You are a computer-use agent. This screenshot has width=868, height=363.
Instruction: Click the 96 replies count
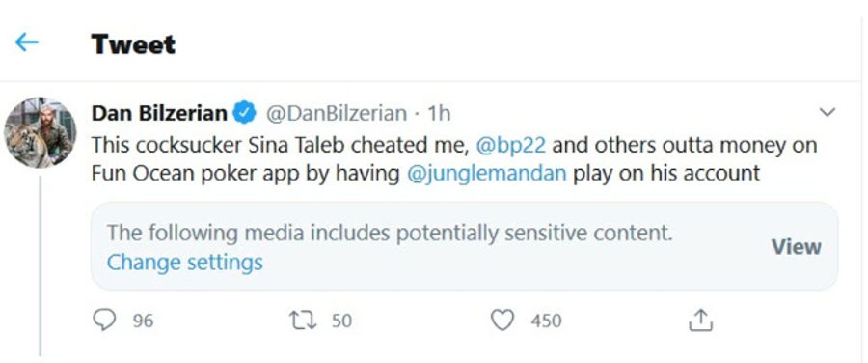click(143, 321)
